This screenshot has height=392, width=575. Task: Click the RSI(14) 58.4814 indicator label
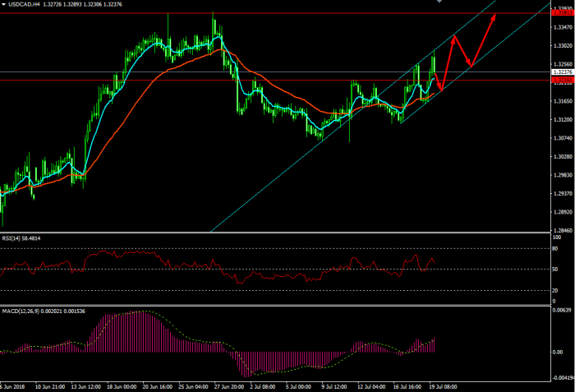pyautogui.click(x=21, y=238)
